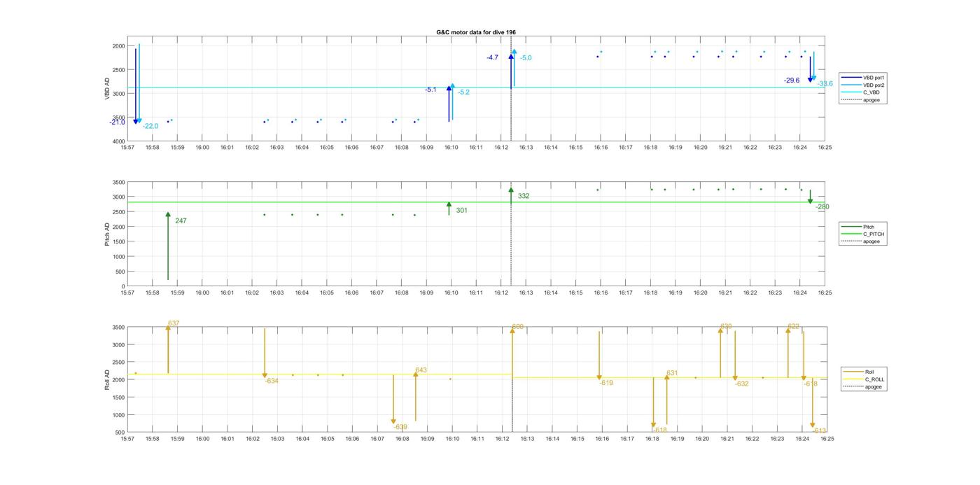Click the "-634" roll annotation
This screenshot has width=980, height=485.
click(272, 381)
